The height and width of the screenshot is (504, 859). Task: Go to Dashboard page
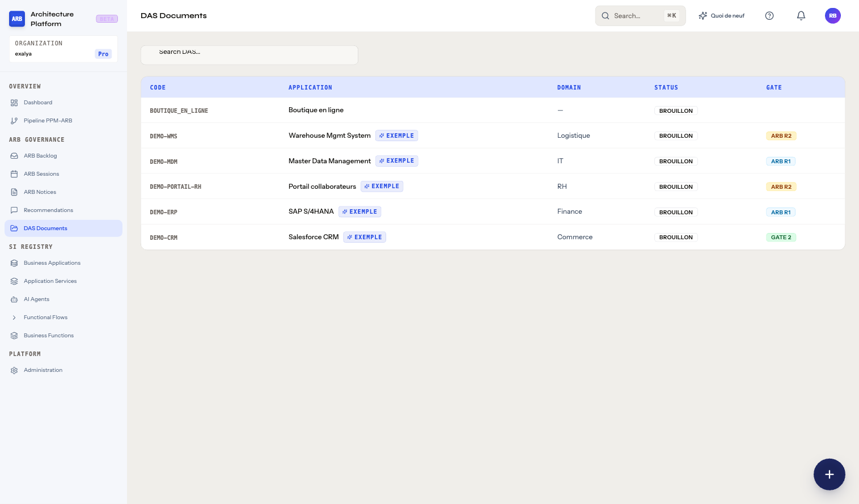tap(64, 103)
